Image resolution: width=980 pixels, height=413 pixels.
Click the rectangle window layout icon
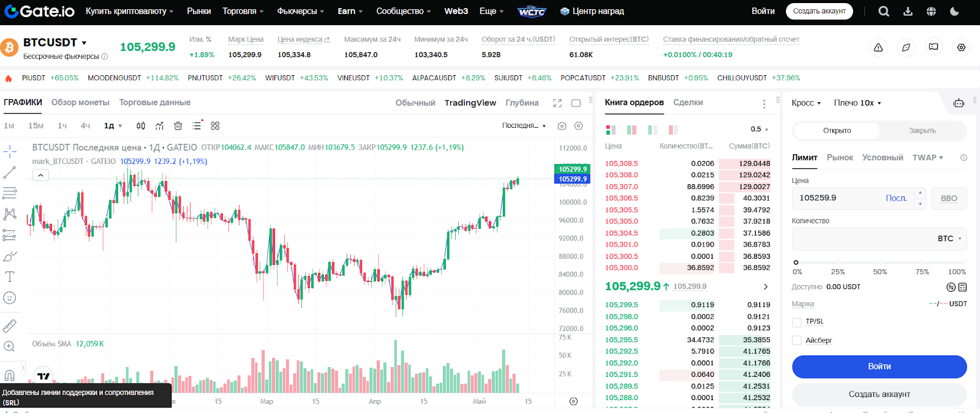point(576,103)
